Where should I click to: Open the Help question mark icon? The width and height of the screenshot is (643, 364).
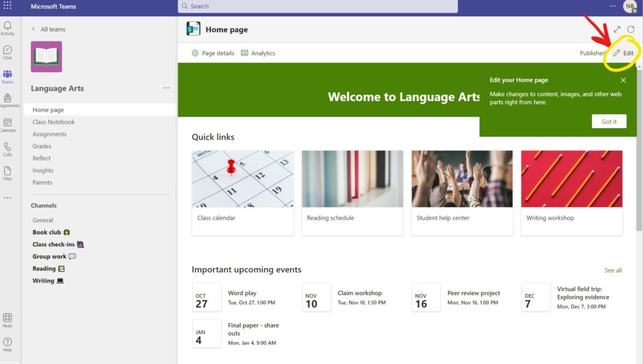8,344
